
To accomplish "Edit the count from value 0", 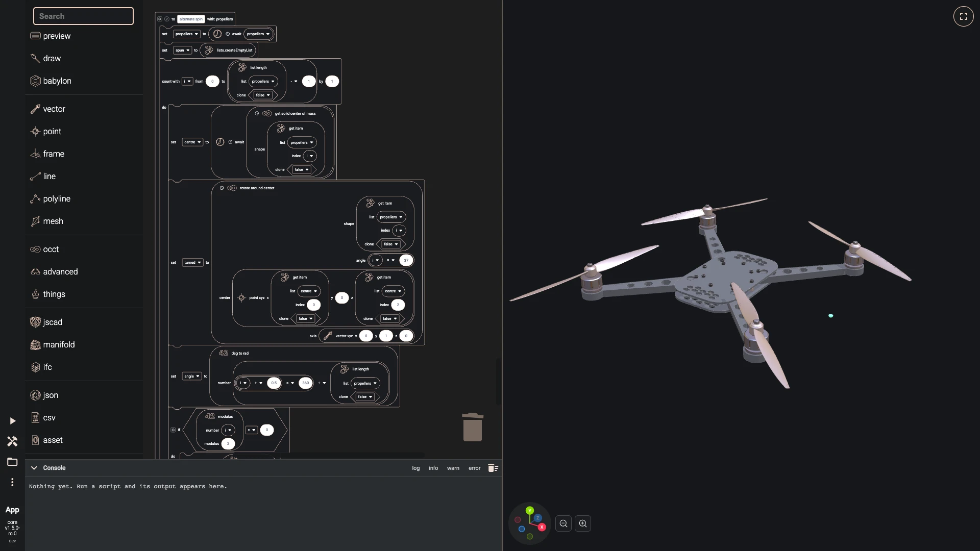I will click(212, 81).
